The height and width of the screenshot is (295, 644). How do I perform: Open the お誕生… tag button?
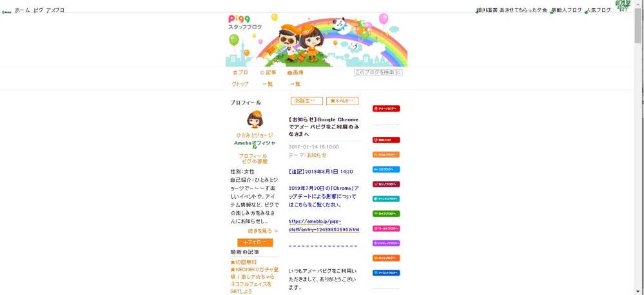pos(307,101)
